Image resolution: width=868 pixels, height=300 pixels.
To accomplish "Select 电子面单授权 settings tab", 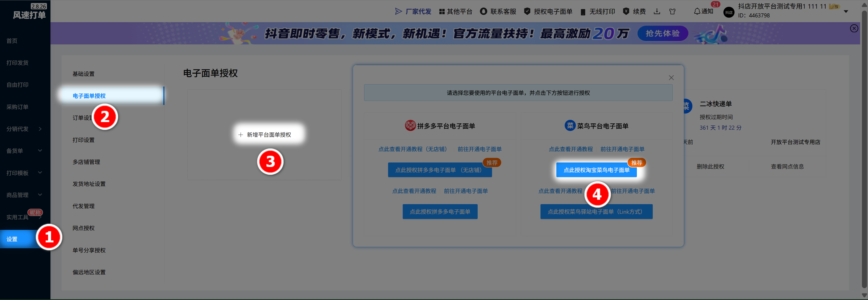I will (x=89, y=96).
